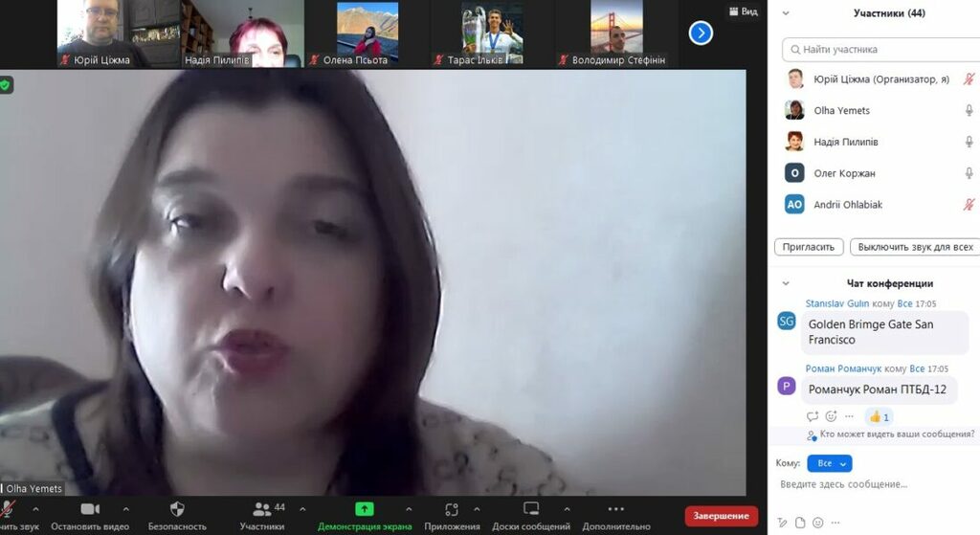Click the emoji smiley icon below message box
Image resolution: width=980 pixels, height=535 pixels.
coord(817,523)
